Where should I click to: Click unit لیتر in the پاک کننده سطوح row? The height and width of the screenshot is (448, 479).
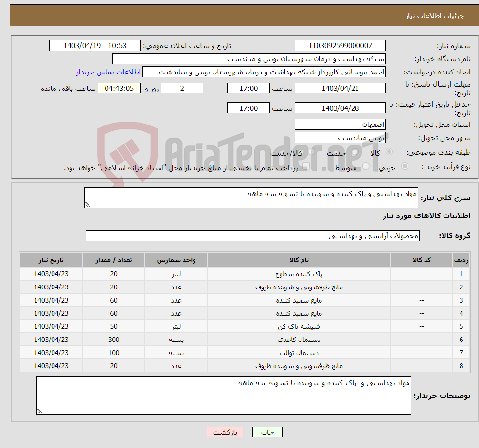tap(176, 274)
